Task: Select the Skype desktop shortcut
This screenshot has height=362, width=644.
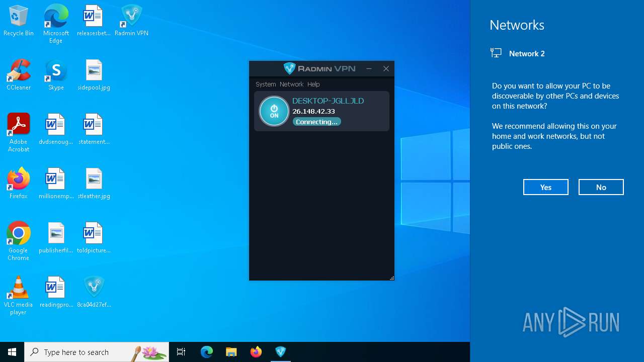Action: coord(56,75)
